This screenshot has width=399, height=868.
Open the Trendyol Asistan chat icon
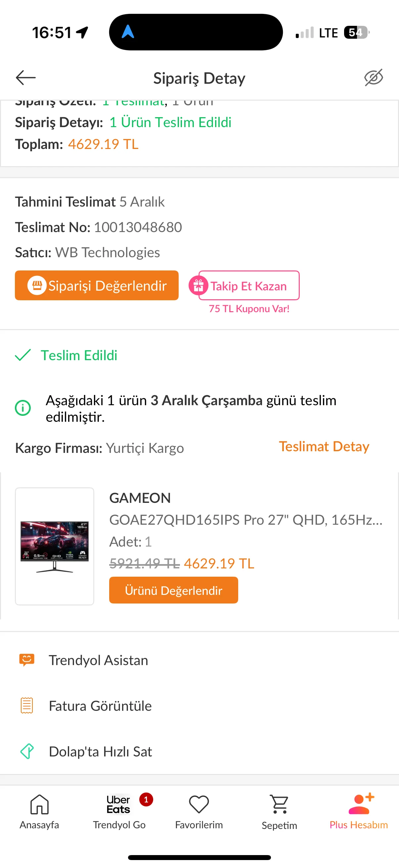coord(27,660)
